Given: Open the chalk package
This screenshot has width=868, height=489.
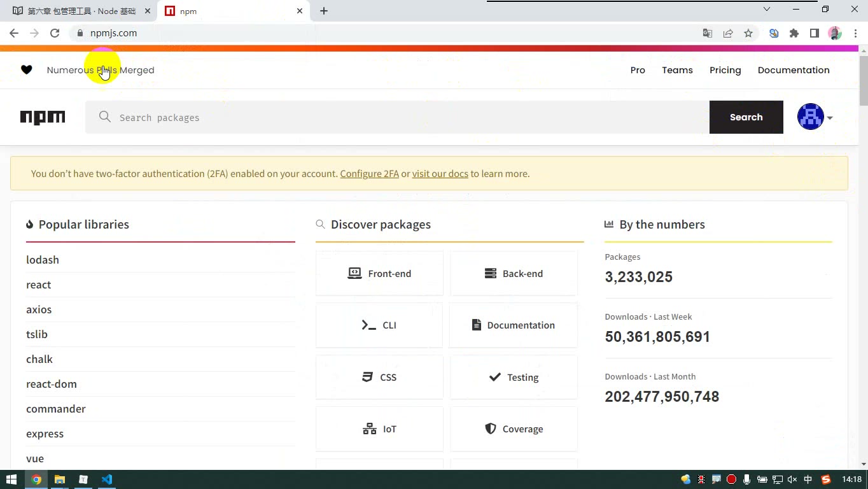Looking at the screenshot, I should click(x=39, y=359).
